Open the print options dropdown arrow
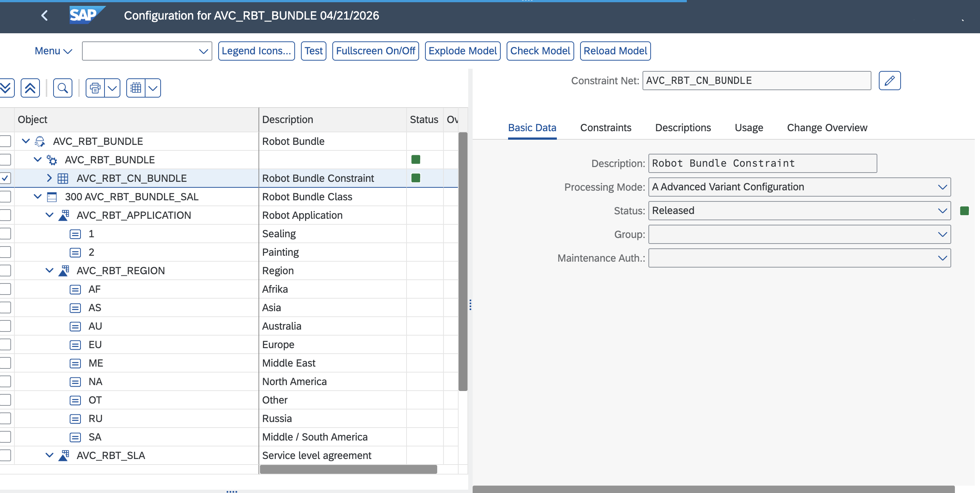The height and width of the screenshot is (493, 980). click(112, 88)
